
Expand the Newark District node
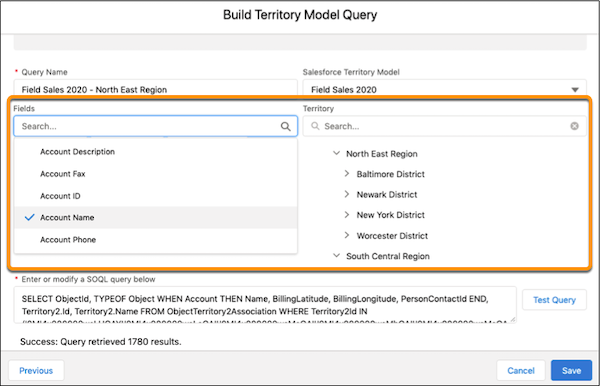coord(347,194)
